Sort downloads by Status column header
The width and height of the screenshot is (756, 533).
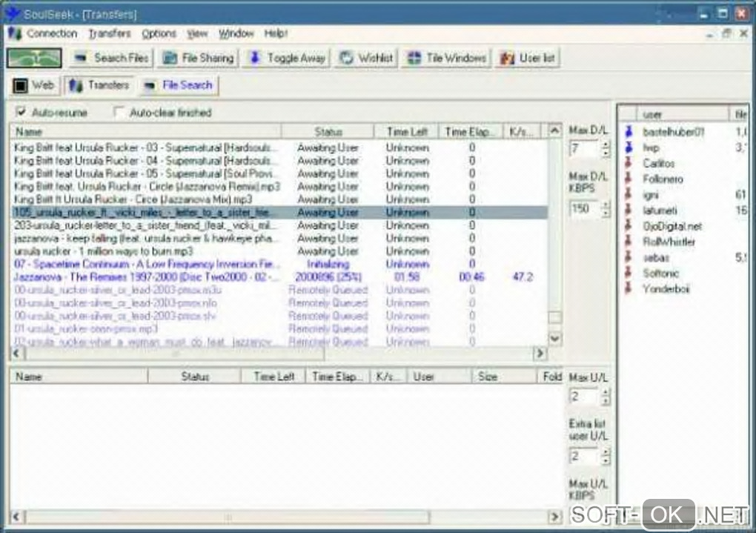click(x=328, y=131)
